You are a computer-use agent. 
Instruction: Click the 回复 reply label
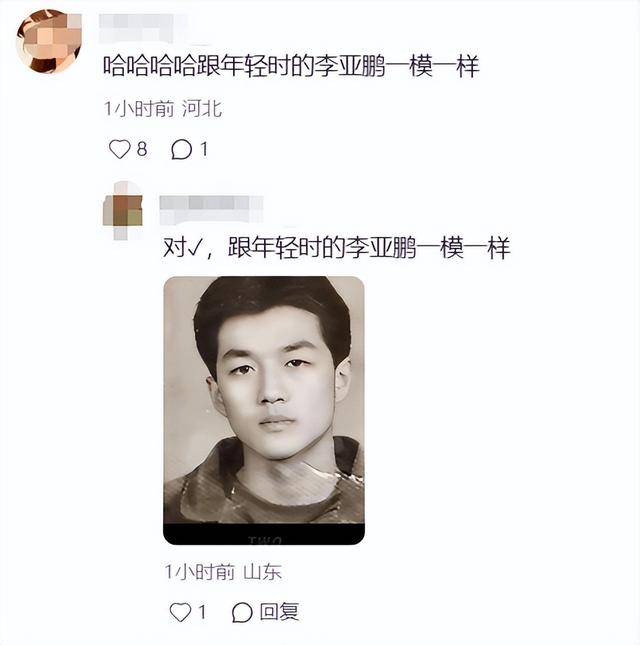click(279, 612)
